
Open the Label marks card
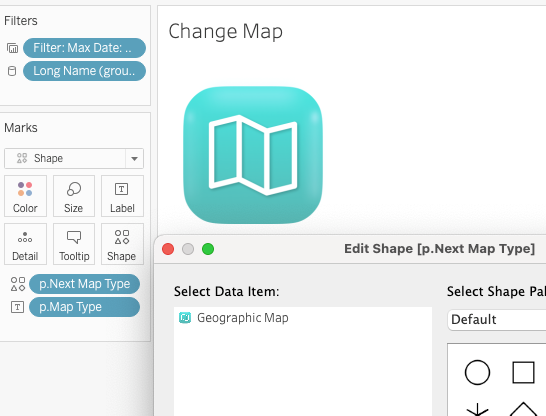[x=122, y=196]
